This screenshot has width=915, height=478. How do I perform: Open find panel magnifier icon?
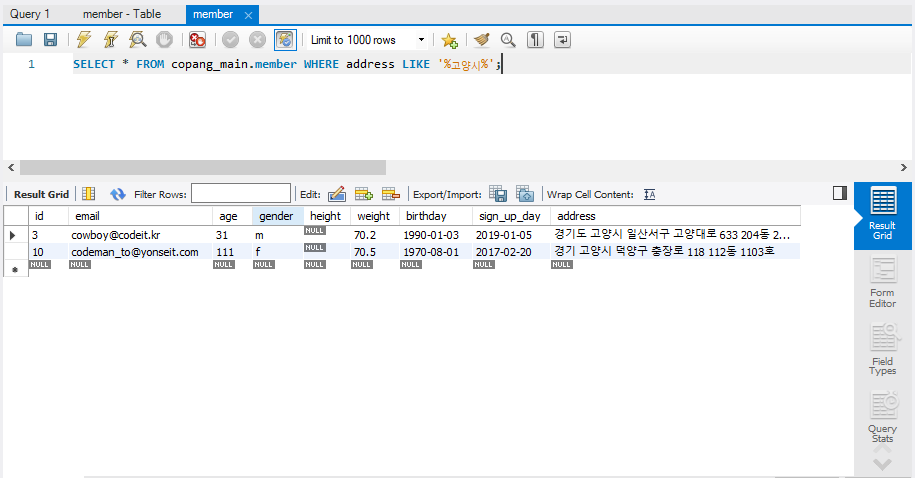(x=508, y=40)
